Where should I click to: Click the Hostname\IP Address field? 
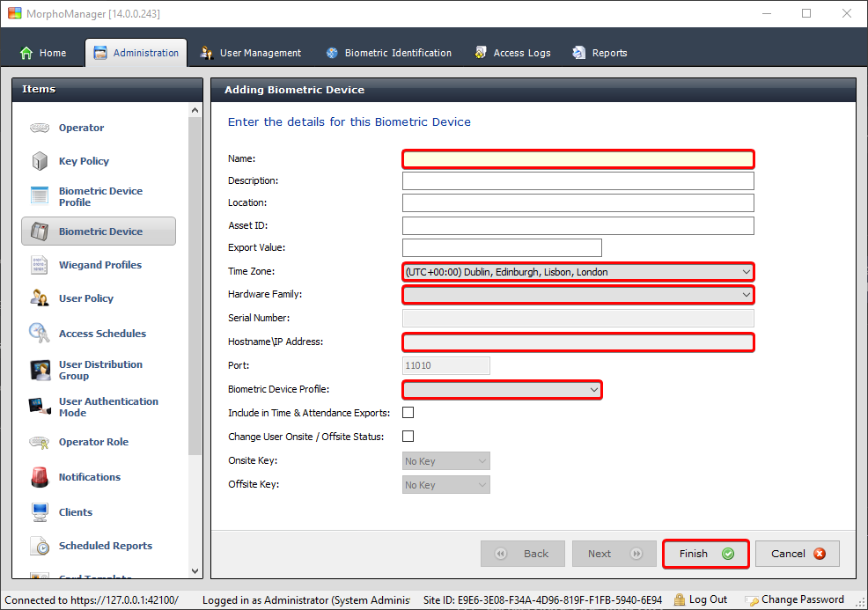pos(577,342)
